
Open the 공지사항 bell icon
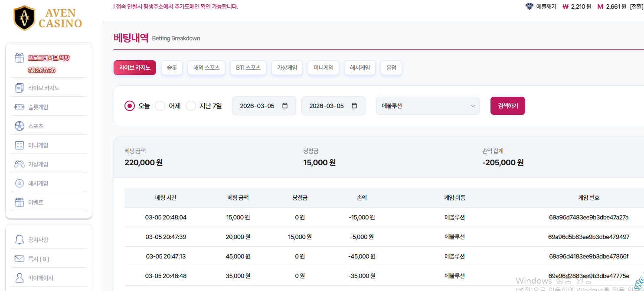pyautogui.click(x=19, y=240)
